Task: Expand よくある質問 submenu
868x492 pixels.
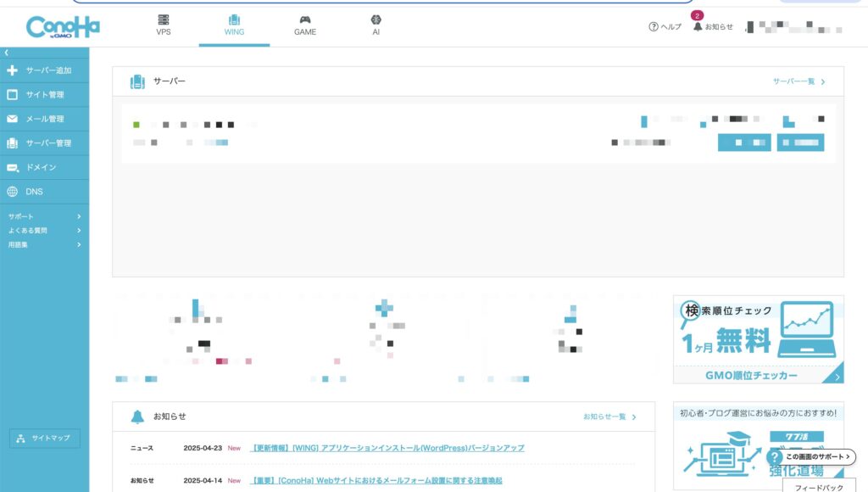Action: pyautogui.click(x=44, y=231)
